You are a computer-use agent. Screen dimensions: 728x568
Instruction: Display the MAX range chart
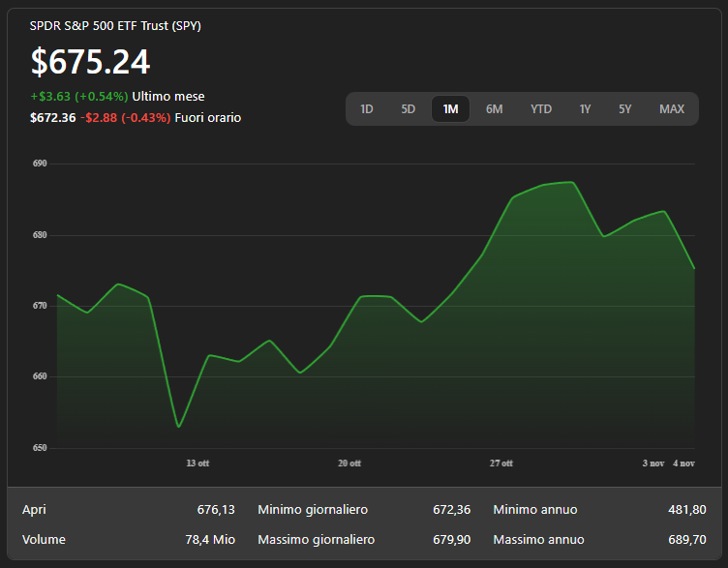pos(672,109)
